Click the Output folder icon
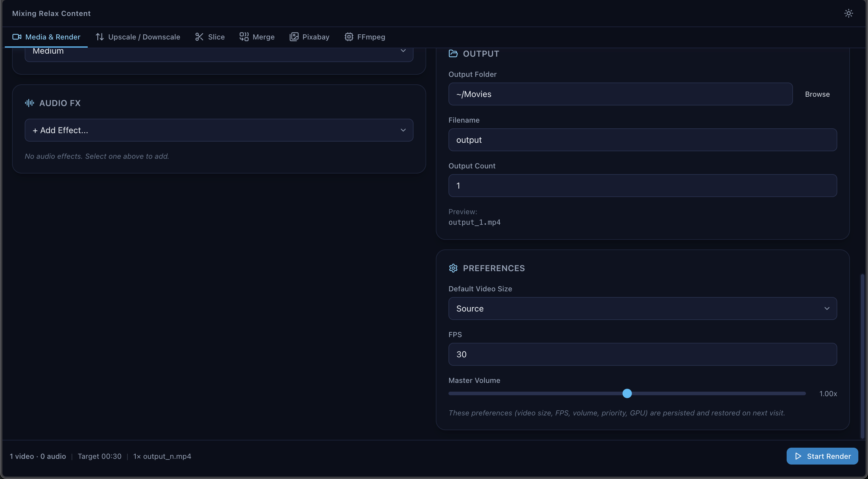The height and width of the screenshot is (479, 868). [453, 54]
